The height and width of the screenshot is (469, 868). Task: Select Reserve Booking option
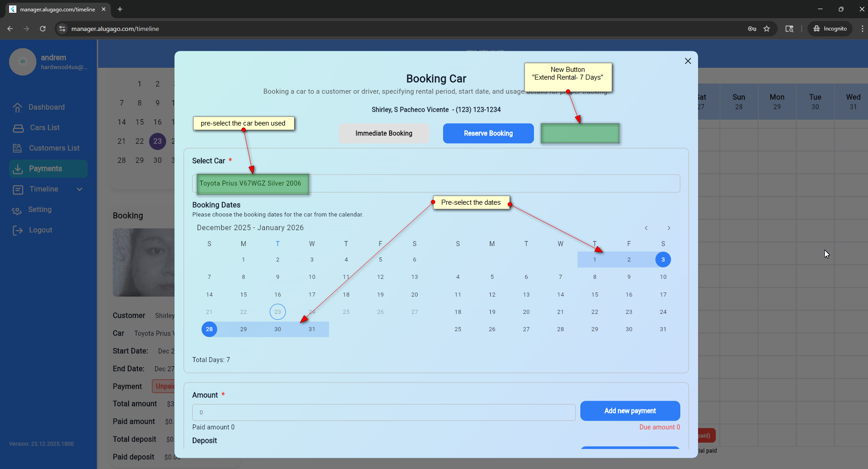click(488, 133)
